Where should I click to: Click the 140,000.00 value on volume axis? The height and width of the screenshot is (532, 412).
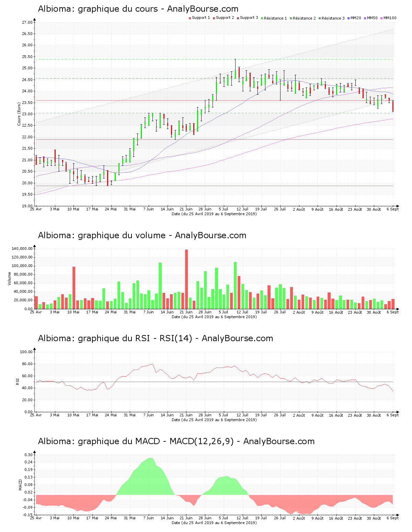22,249
